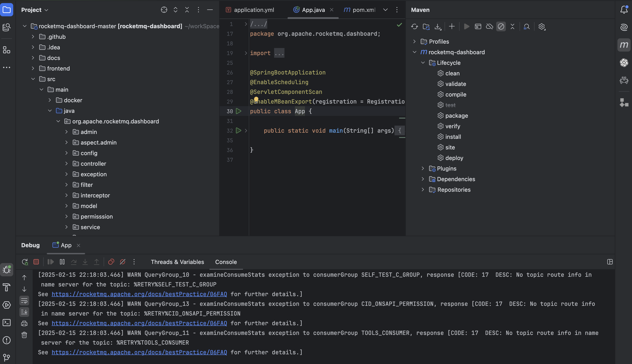Select Maven clean lifecycle goal
This screenshot has width=632, height=364.
pos(449,73)
